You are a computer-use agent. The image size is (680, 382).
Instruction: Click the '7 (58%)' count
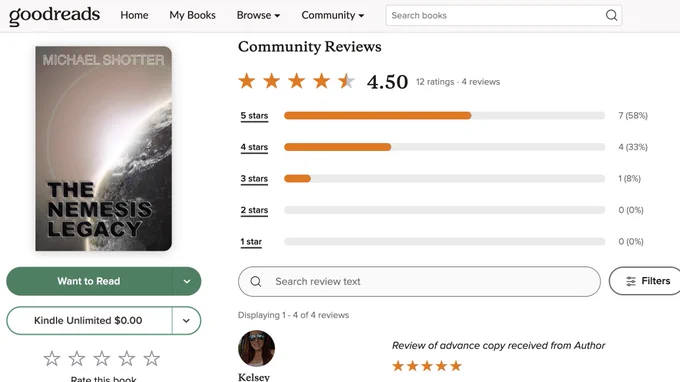tap(633, 115)
